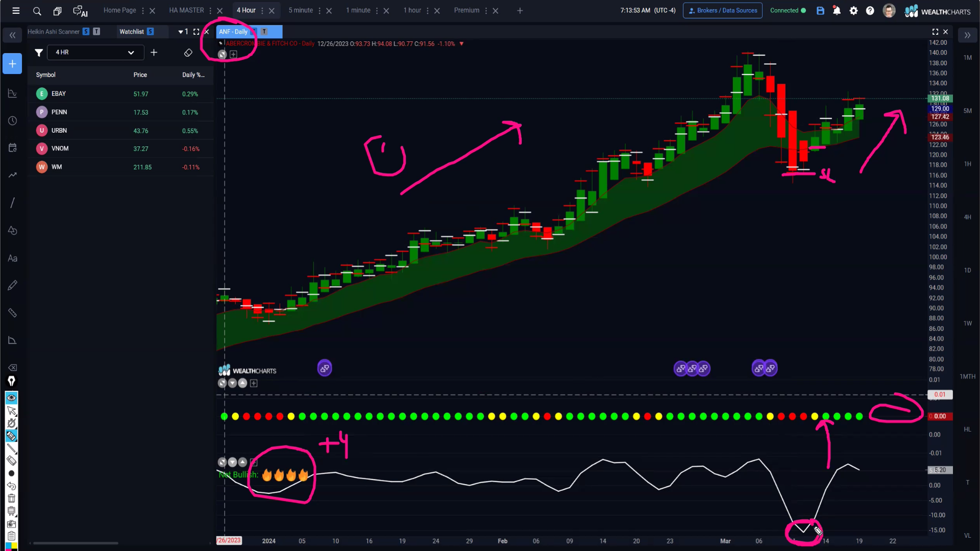980x551 pixels.
Task: Clear scanner filter with the eraser icon
Action: tap(188, 53)
